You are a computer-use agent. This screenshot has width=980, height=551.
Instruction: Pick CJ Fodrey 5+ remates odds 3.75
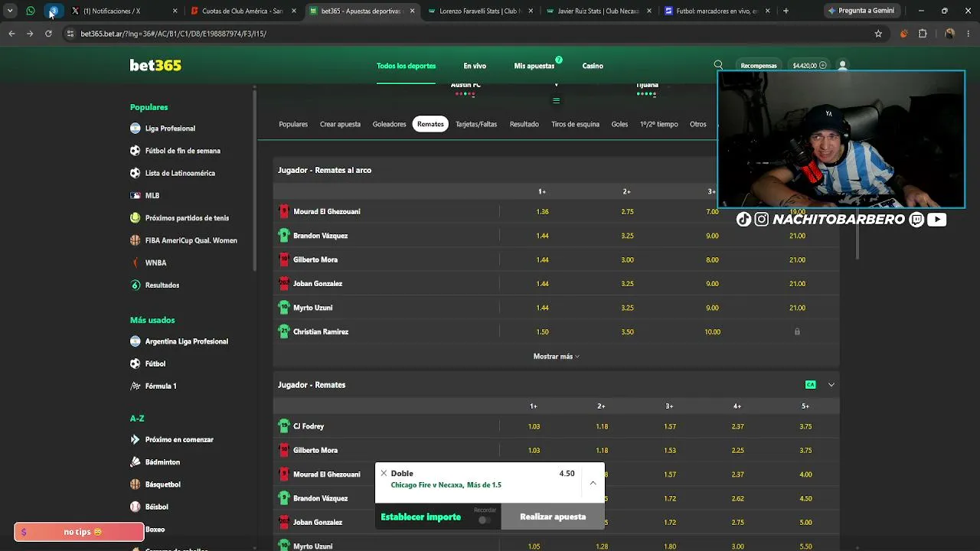click(805, 427)
